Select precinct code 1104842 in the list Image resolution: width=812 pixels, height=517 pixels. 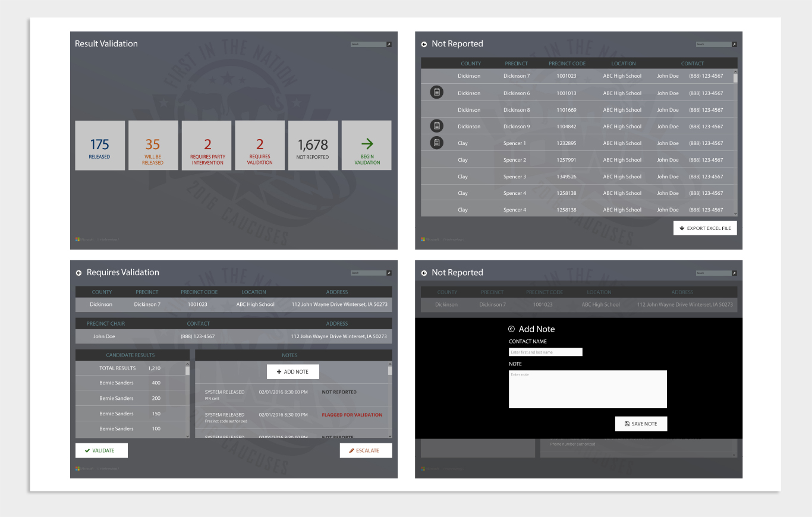pos(566,127)
